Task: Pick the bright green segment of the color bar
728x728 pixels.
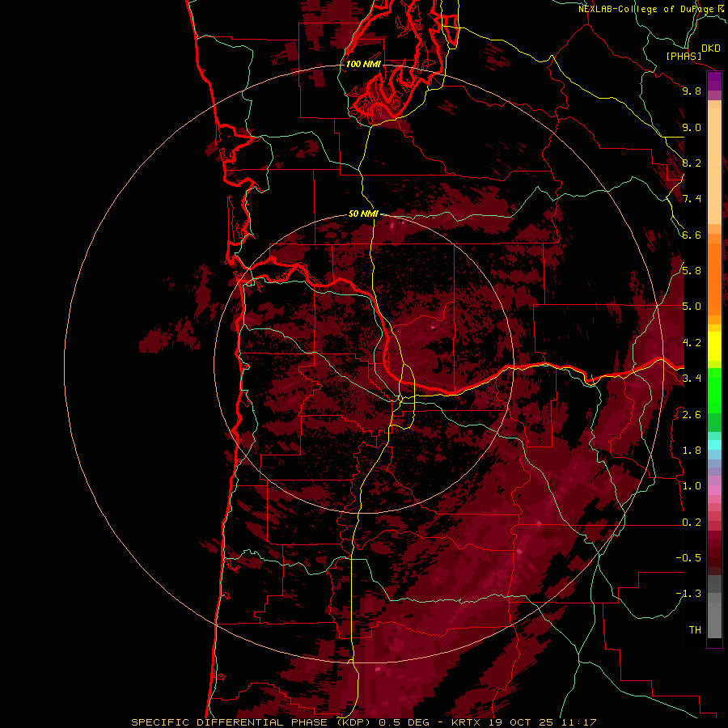Action: (714, 390)
